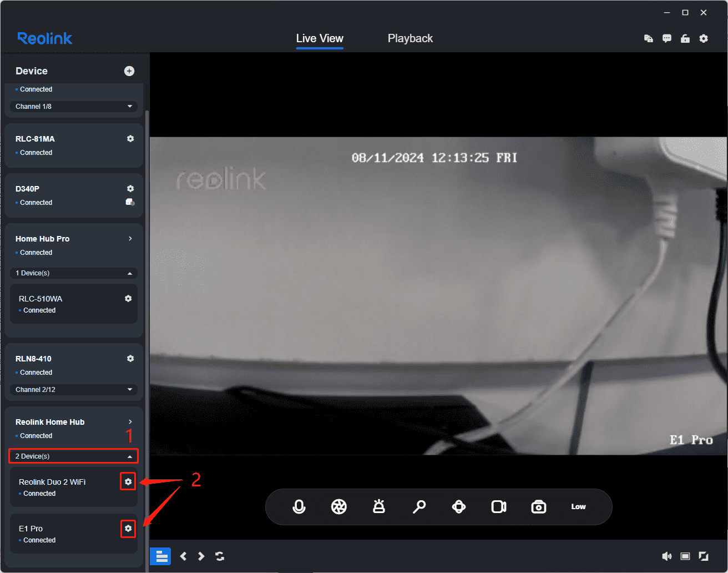The image size is (728, 573).
Task: Toggle the device list panel icon
Action: pyautogui.click(x=161, y=556)
